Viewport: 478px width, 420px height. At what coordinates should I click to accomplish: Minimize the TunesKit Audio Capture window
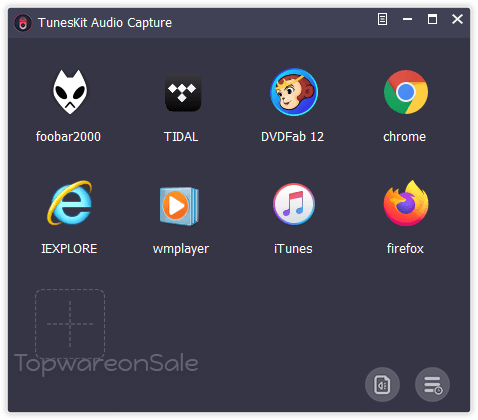(407, 19)
